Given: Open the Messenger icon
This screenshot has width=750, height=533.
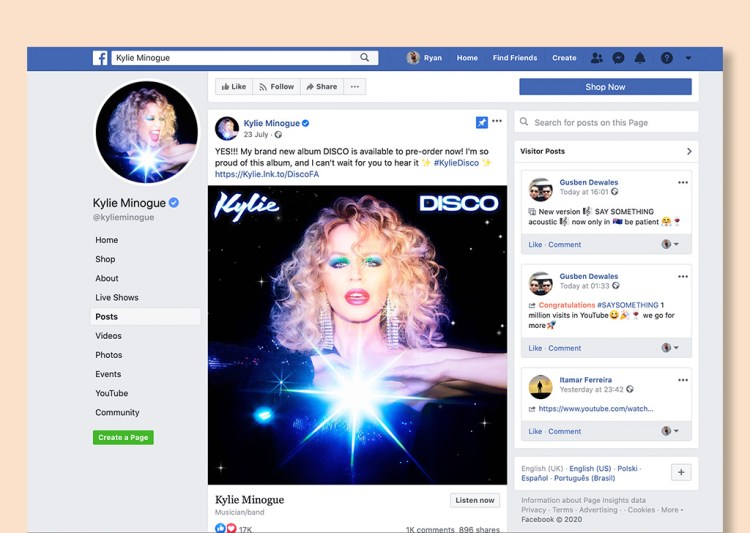Looking at the screenshot, I should pyautogui.click(x=618, y=58).
